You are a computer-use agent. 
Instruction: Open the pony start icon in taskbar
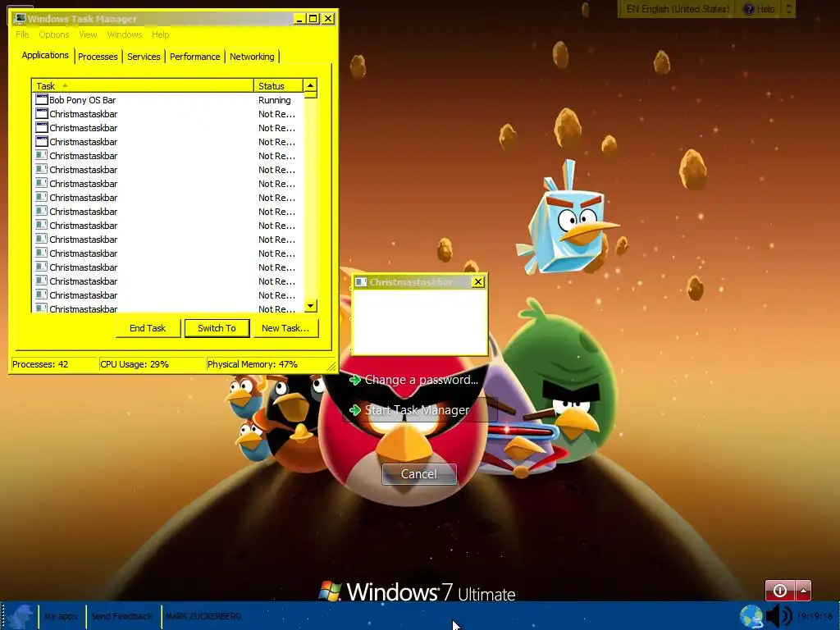[x=20, y=617]
